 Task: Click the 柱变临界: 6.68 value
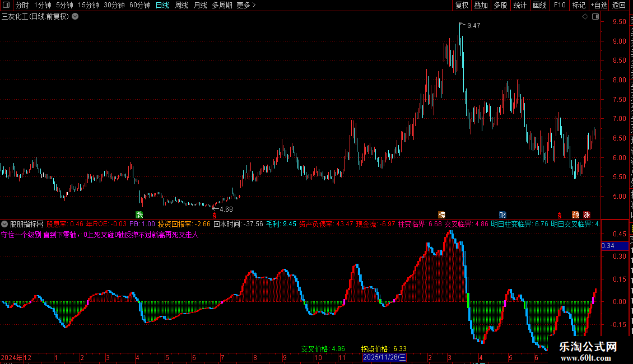[x=420, y=224]
